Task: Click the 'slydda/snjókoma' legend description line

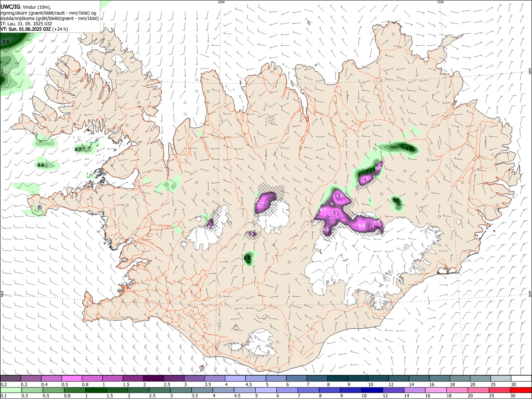Action: tap(49, 18)
